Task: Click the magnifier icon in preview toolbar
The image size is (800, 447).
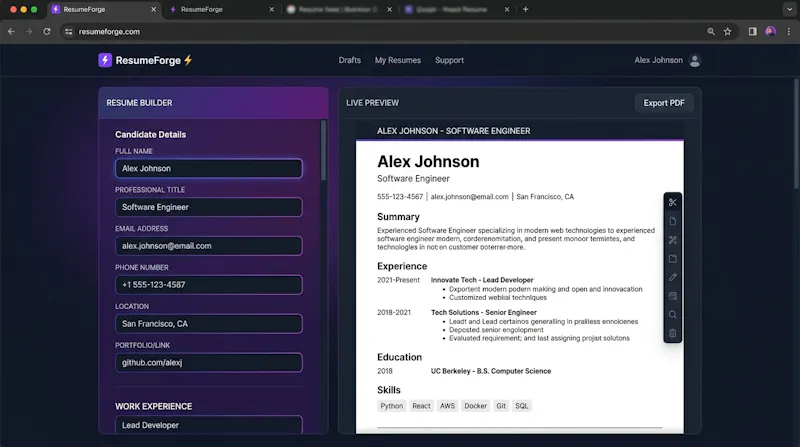Action: pyautogui.click(x=672, y=315)
